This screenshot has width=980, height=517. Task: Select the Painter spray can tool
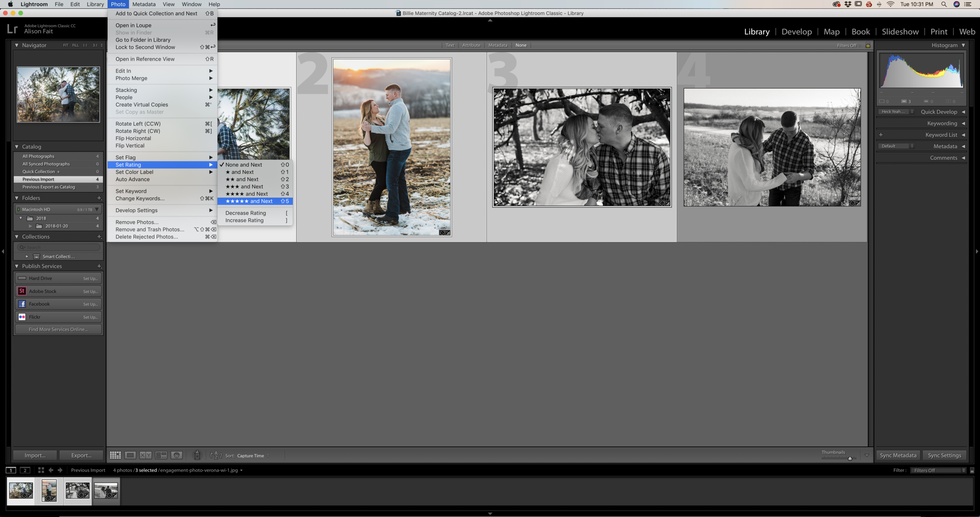tap(197, 455)
